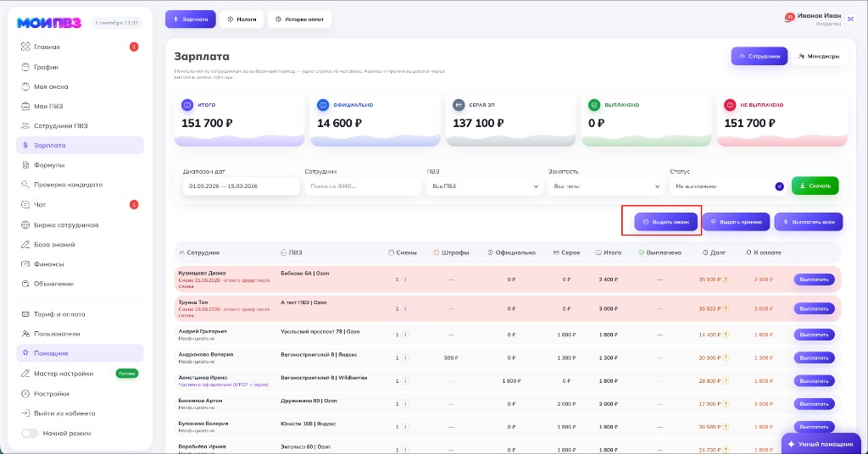The width and height of the screenshot is (868, 454).
Task: Click the ВЫПЛАЧЕНО card checkmark icon
Action: click(594, 104)
